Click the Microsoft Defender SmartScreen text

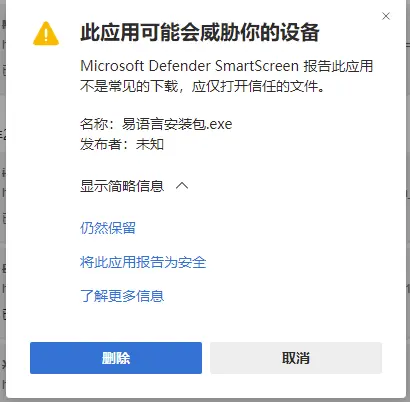[x=189, y=66]
